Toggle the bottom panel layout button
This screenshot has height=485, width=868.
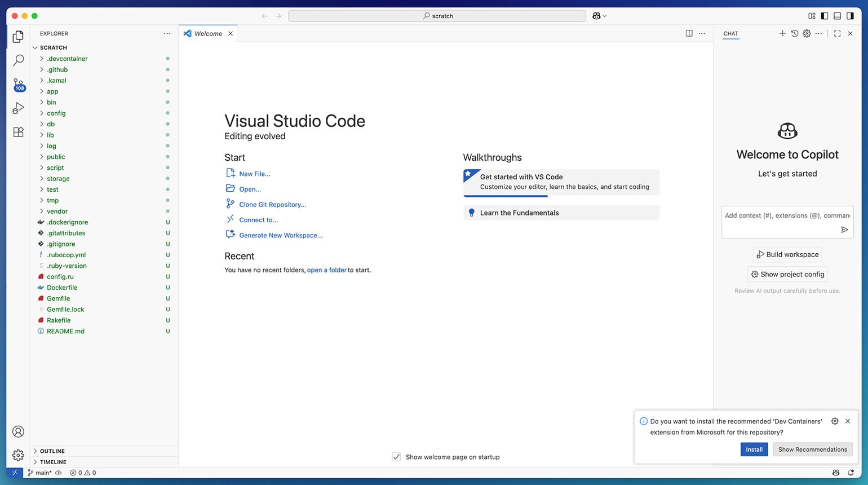[838, 16]
